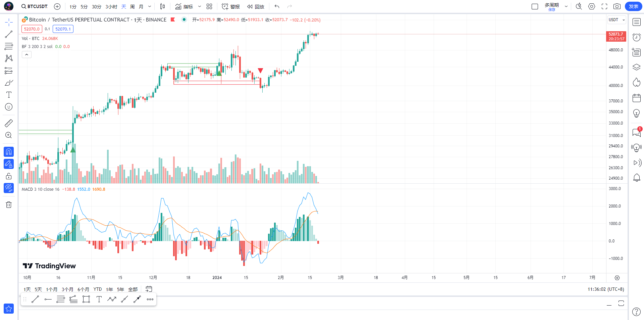
Task: Take a chart snapshot with camera icon
Action: tap(617, 6)
